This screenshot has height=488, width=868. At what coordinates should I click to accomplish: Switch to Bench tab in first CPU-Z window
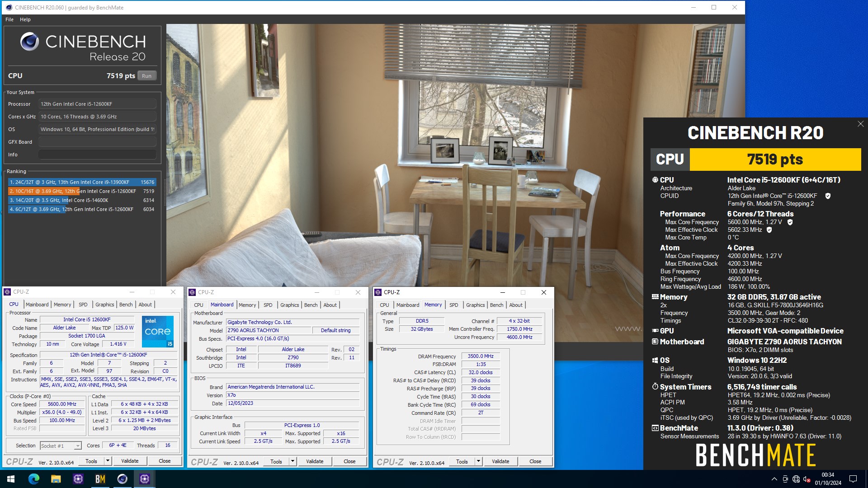point(126,305)
